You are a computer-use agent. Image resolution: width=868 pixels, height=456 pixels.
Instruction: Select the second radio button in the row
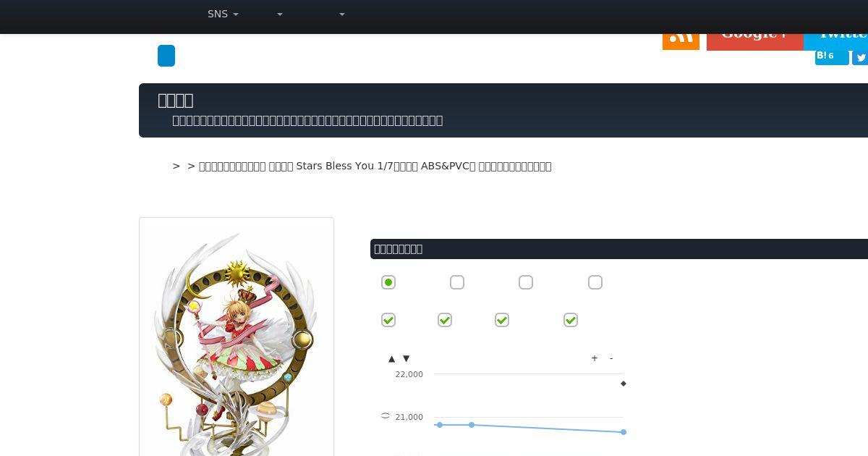[x=457, y=282]
